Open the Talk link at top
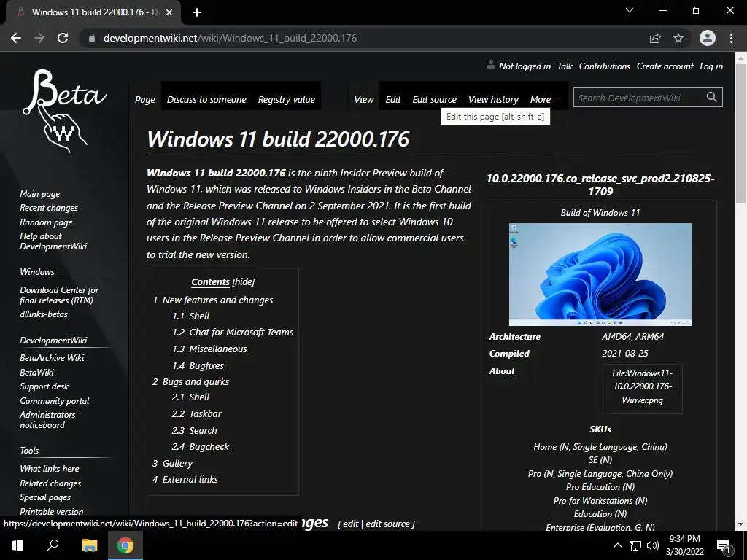 tap(565, 66)
